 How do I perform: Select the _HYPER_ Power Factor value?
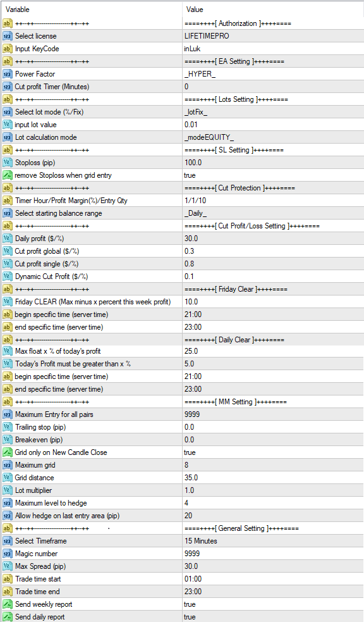pos(200,74)
